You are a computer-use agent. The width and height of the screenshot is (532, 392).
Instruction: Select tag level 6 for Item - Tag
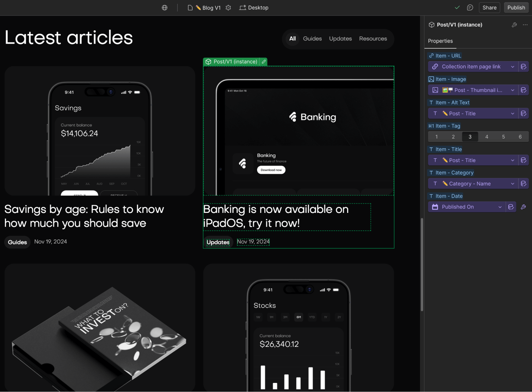[x=520, y=137]
